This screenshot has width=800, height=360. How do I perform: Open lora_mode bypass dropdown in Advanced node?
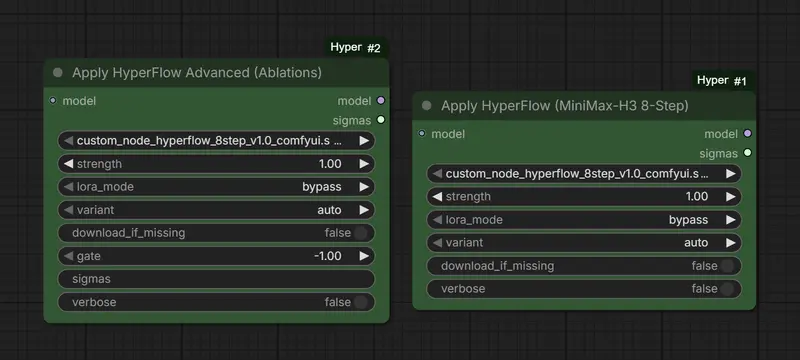coord(216,187)
